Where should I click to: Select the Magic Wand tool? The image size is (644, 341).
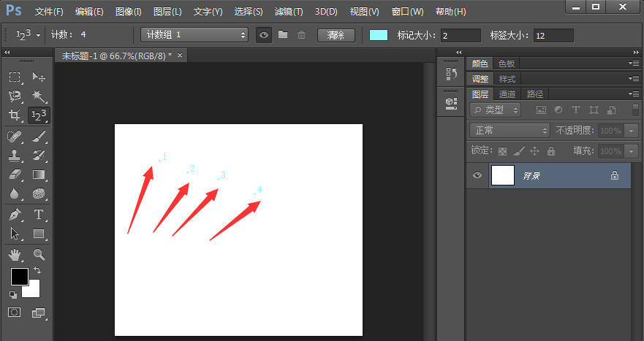(x=39, y=96)
